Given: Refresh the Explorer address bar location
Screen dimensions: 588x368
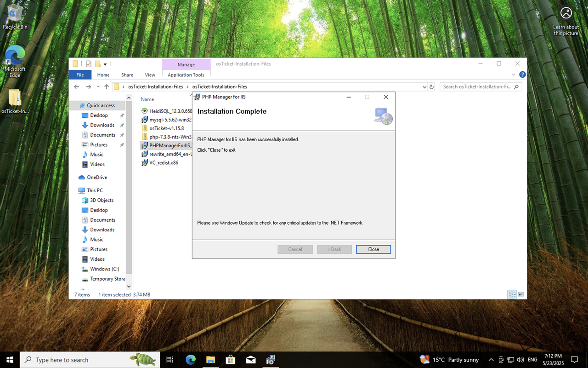Looking at the screenshot, I should (431, 86).
